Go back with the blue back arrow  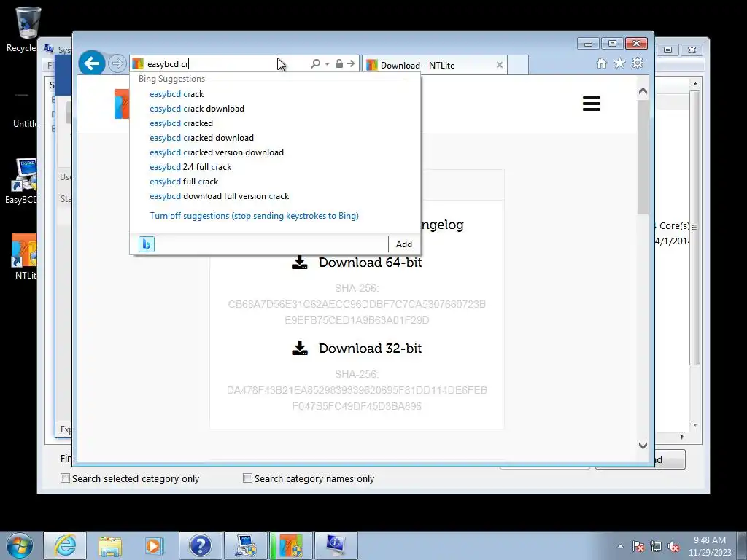[x=91, y=63]
